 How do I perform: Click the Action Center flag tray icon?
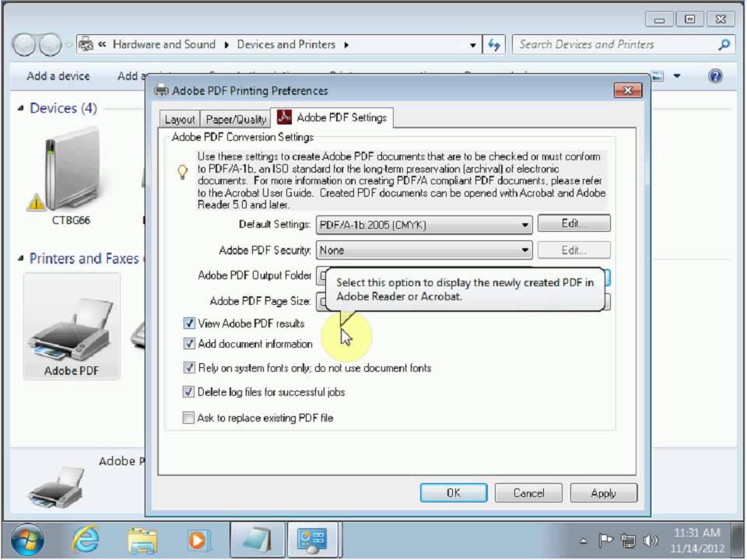[x=605, y=540]
